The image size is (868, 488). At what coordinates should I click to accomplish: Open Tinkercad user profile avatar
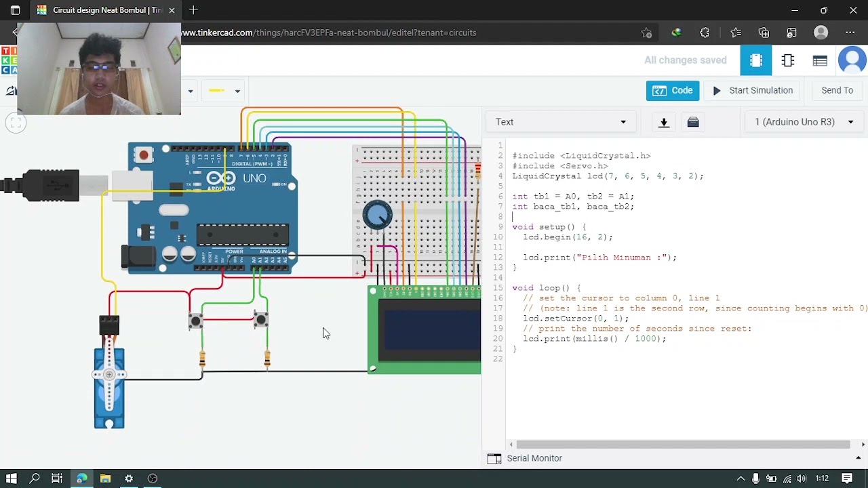tap(852, 60)
